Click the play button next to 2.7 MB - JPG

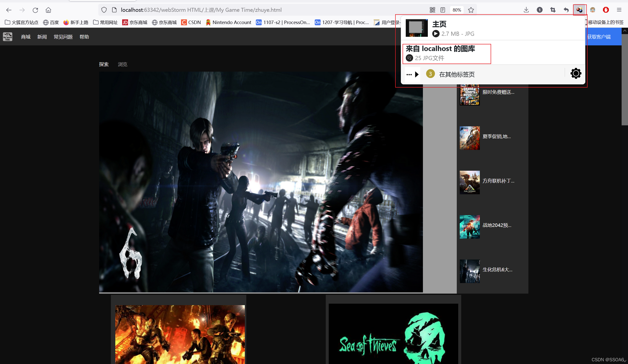[436, 34]
